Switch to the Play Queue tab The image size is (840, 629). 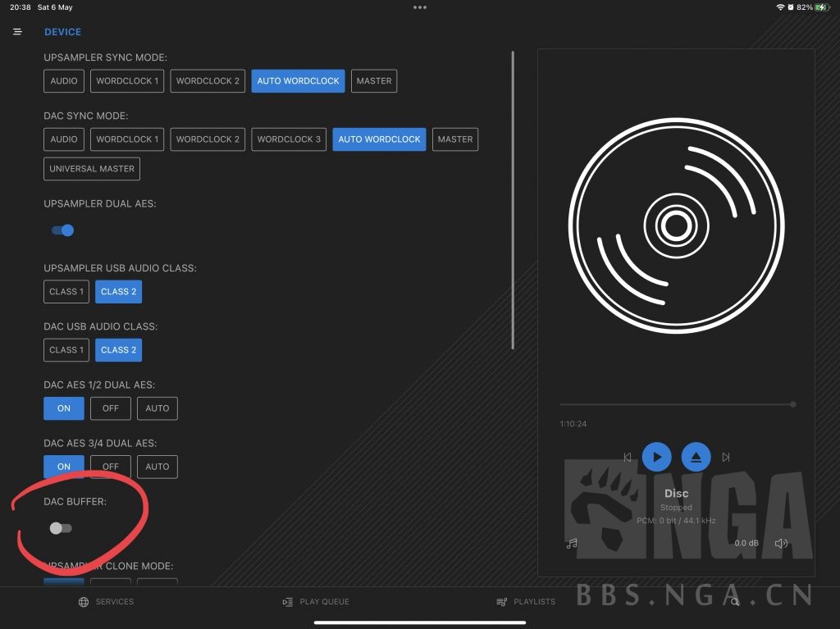[x=316, y=601]
